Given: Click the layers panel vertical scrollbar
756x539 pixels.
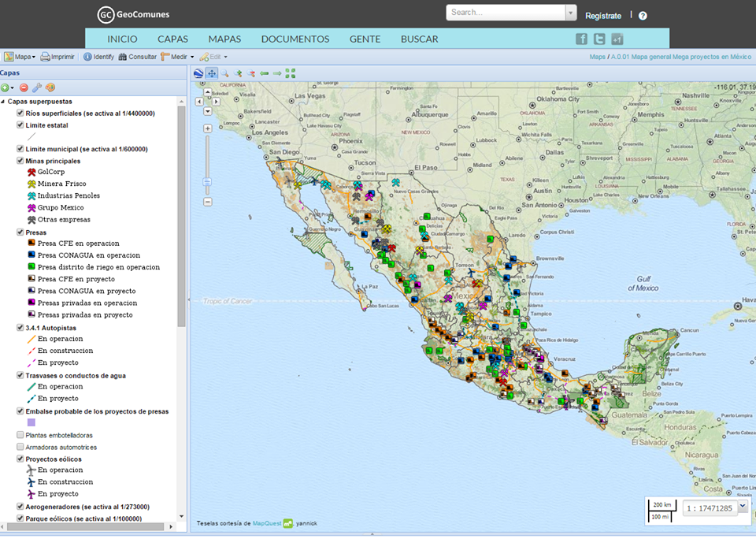Looking at the screenshot, I should 181,216.
